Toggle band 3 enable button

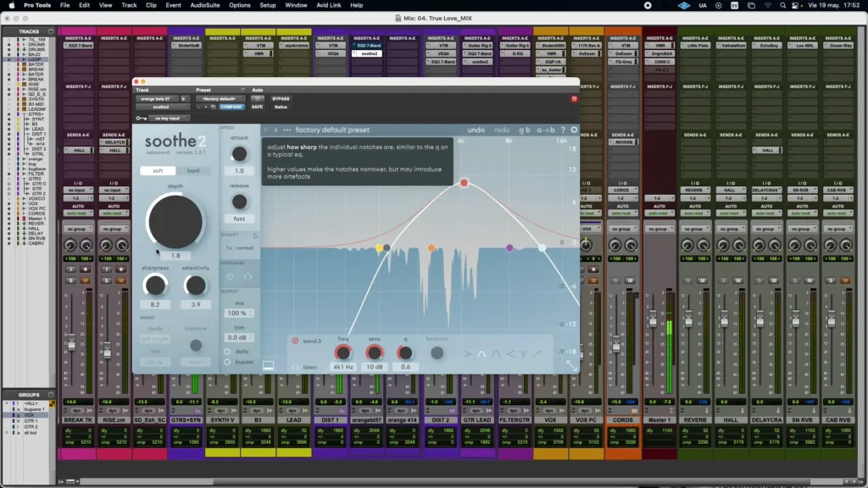pos(295,341)
